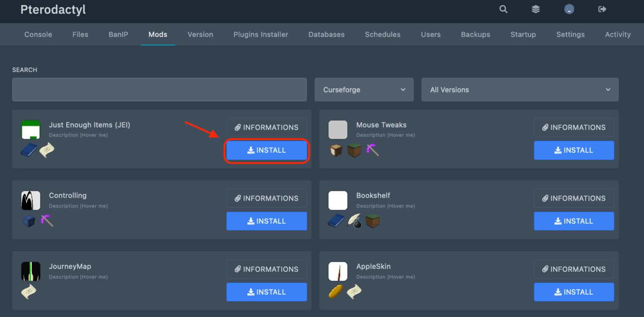
Task: Open the Plugins Installer tab
Action: click(x=260, y=34)
